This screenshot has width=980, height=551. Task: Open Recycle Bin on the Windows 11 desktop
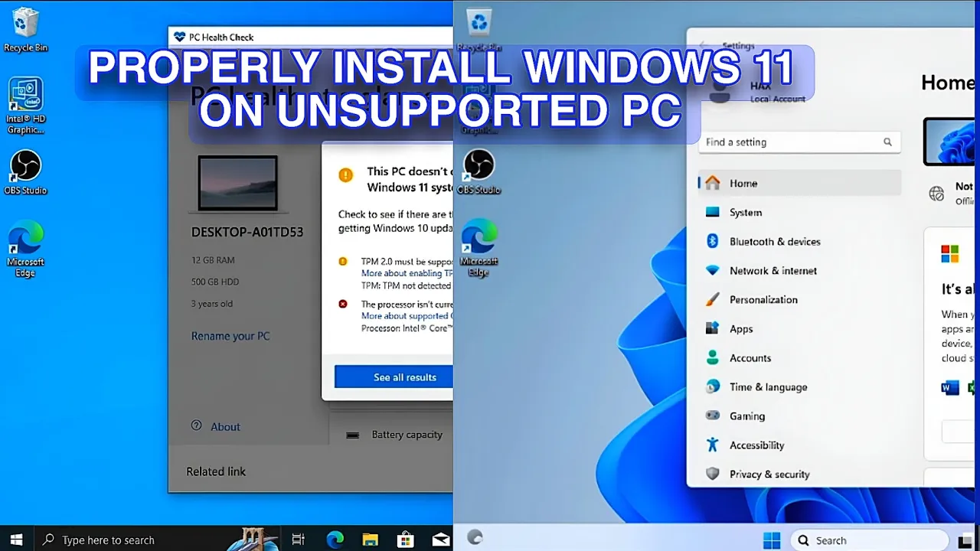point(479,31)
